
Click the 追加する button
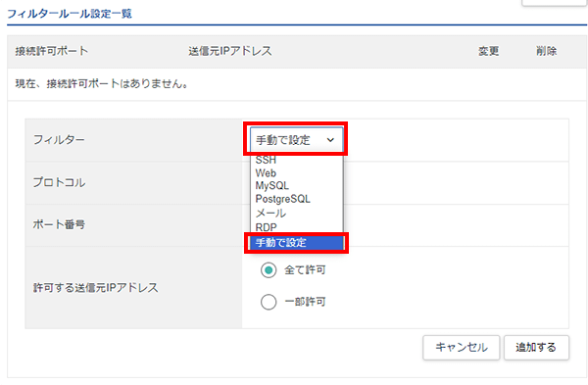point(536,348)
